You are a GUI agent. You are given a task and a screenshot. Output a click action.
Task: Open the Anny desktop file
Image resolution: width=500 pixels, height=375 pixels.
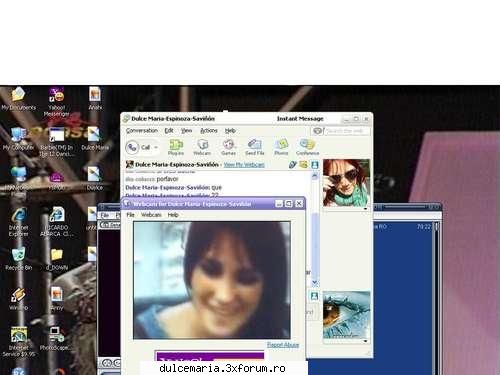(57, 299)
